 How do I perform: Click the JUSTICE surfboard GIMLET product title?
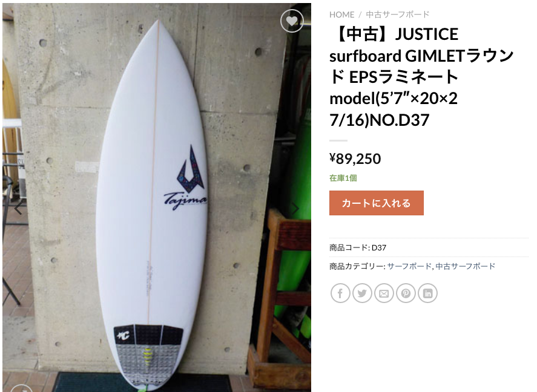pos(421,77)
